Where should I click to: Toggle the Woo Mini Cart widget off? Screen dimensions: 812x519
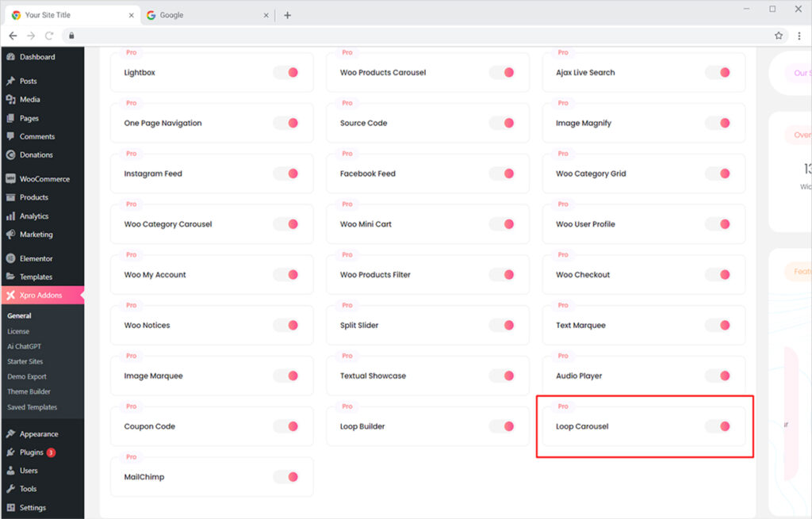click(x=504, y=223)
